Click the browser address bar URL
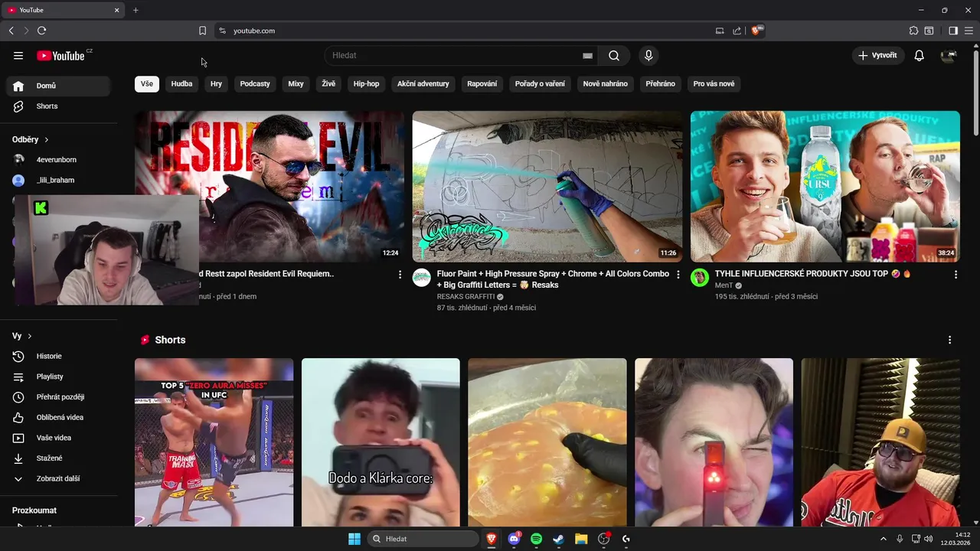 coord(254,31)
